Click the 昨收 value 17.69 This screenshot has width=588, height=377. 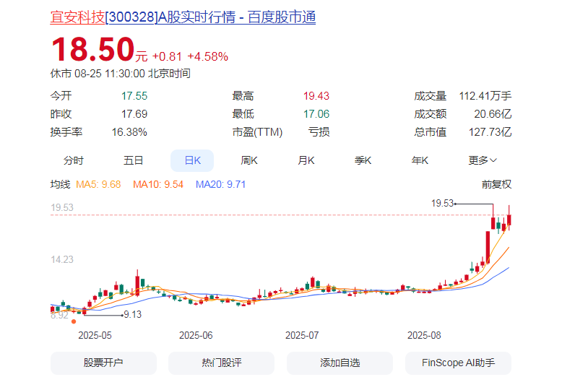pyautogui.click(x=134, y=114)
